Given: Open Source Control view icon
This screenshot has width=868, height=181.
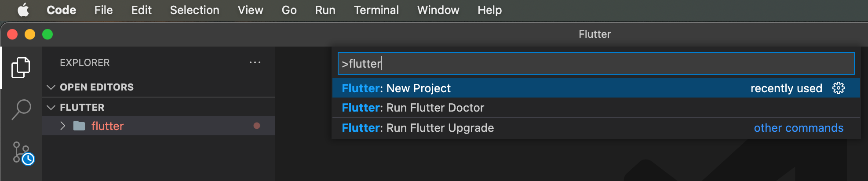Looking at the screenshot, I should point(22,153).
